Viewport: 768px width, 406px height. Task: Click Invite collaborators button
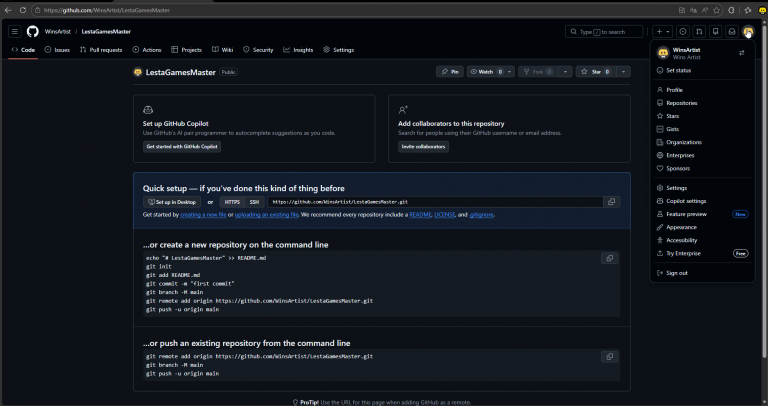[x=423, y=146]
